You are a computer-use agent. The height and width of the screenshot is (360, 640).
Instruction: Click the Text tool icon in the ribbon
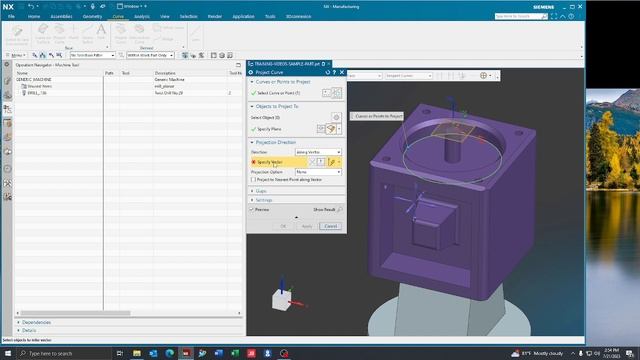pyautogui.click(x=101, y=31)
